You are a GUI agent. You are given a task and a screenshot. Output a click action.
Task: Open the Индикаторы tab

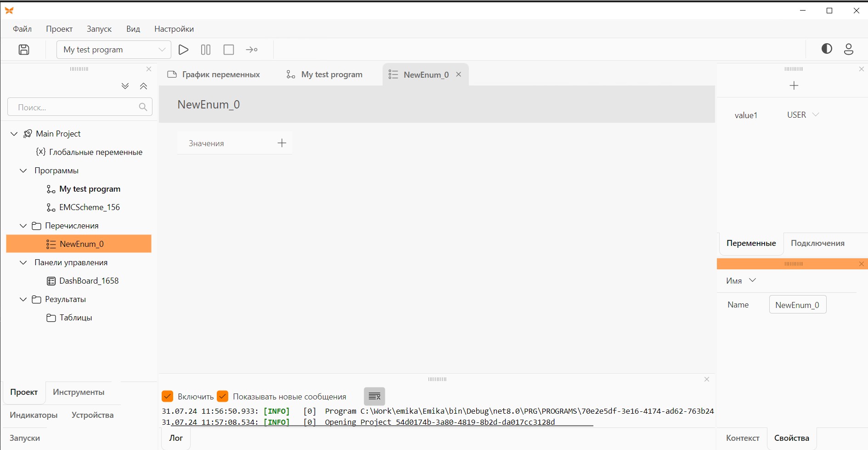(x=34, y=415)
